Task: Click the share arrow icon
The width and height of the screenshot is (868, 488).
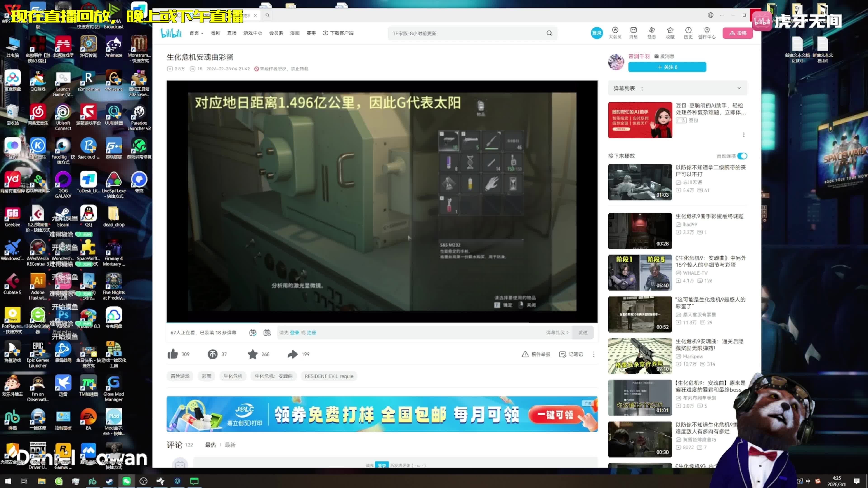Action: tap(292, 354)
